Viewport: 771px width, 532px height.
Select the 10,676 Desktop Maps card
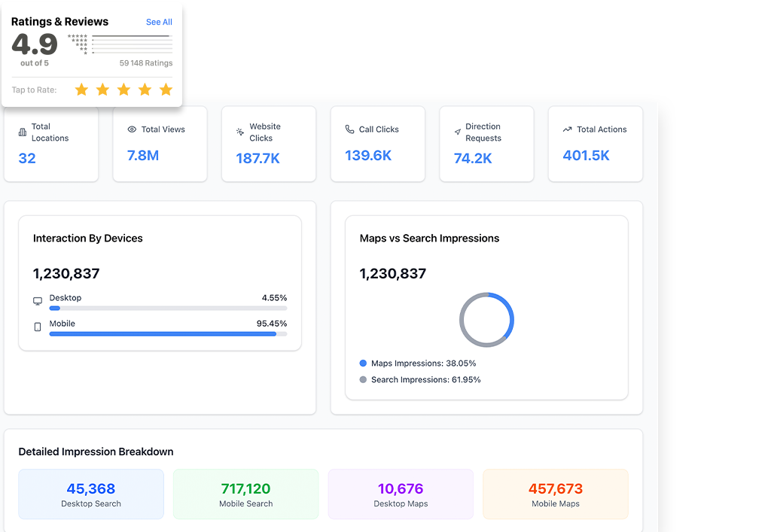400,494
